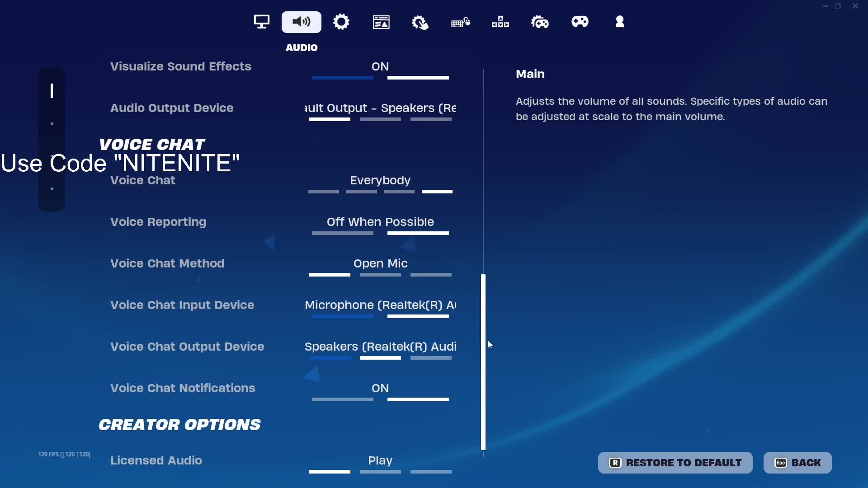Screen dimensions: 868x488
Task: Click the Back button
Action: coord(797,463)
